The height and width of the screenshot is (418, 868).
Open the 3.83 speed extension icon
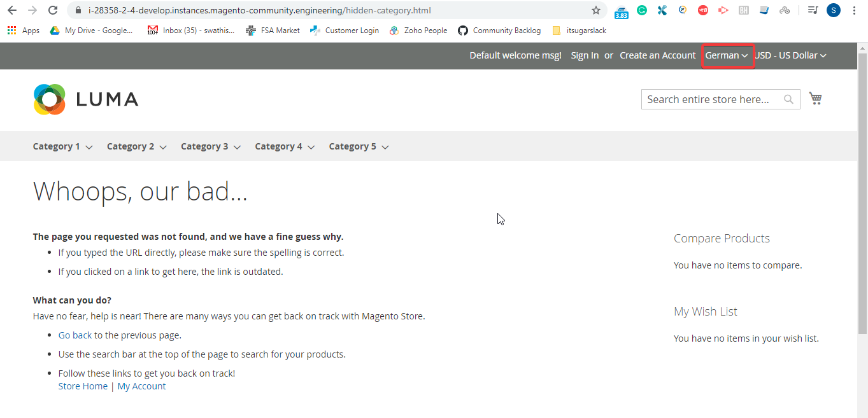[621, 11]
